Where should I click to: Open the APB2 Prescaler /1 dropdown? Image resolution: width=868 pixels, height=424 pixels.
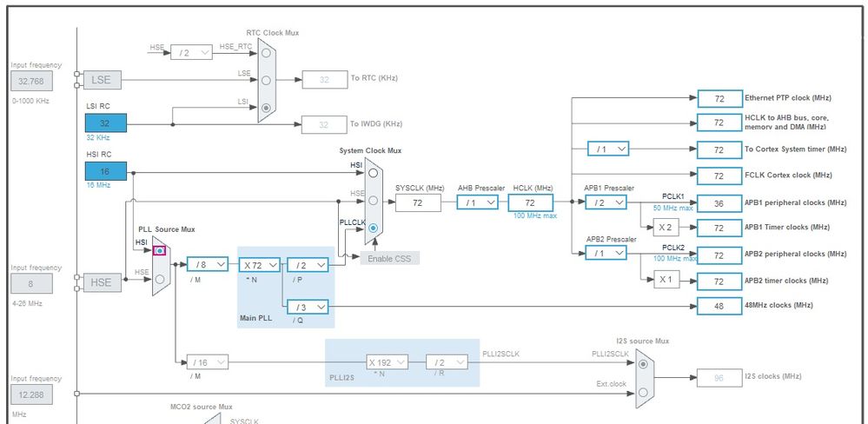pos(606,253)
